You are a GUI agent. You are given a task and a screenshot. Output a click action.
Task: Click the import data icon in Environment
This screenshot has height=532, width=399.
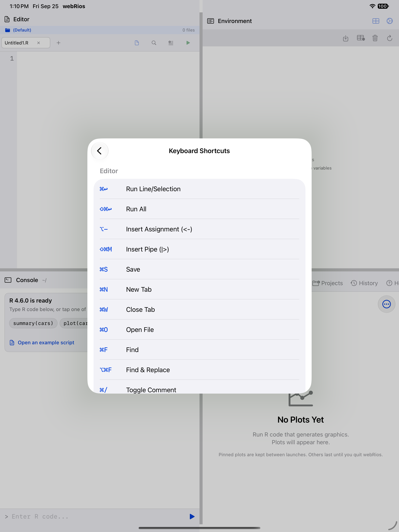coord(346,38)
